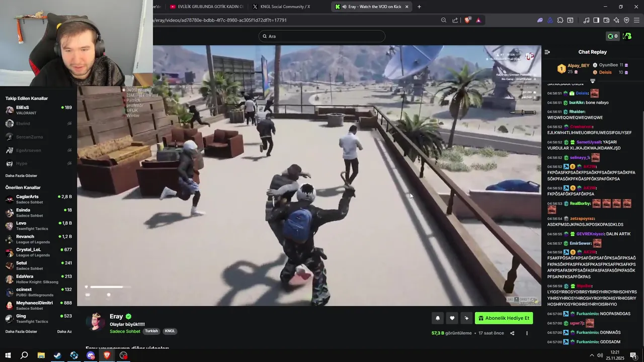Open ccinext recommended channel
This screenshot has width=644, height=362.
(x=39, y=292)
